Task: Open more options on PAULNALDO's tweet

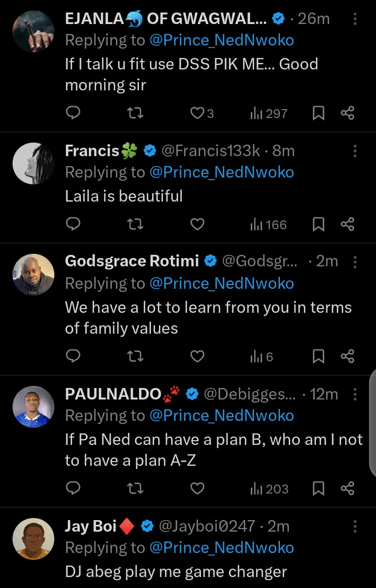Action: [x=355, y=394]
